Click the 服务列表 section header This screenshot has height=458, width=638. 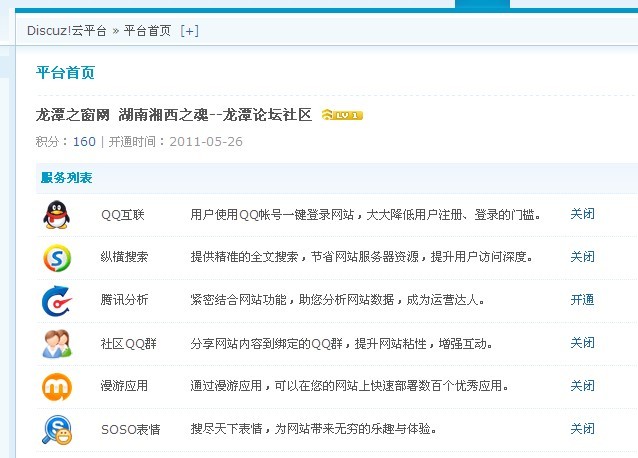pos(66,178)
